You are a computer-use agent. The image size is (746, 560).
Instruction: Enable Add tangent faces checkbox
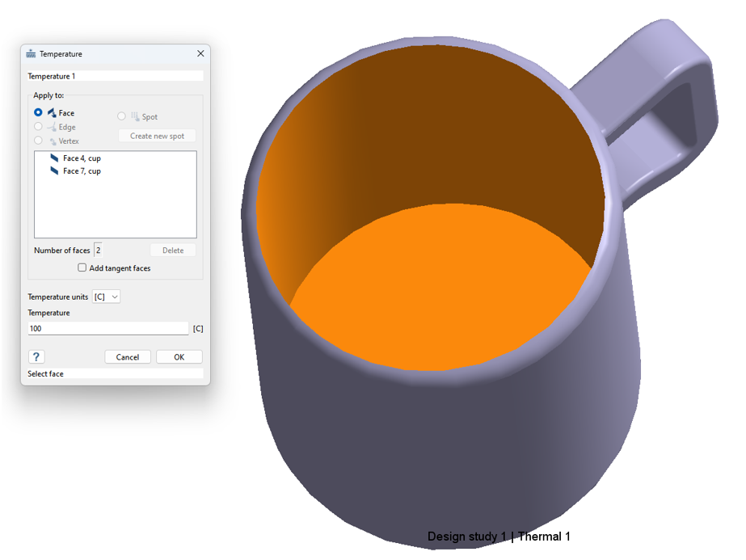tap(82, 268)
